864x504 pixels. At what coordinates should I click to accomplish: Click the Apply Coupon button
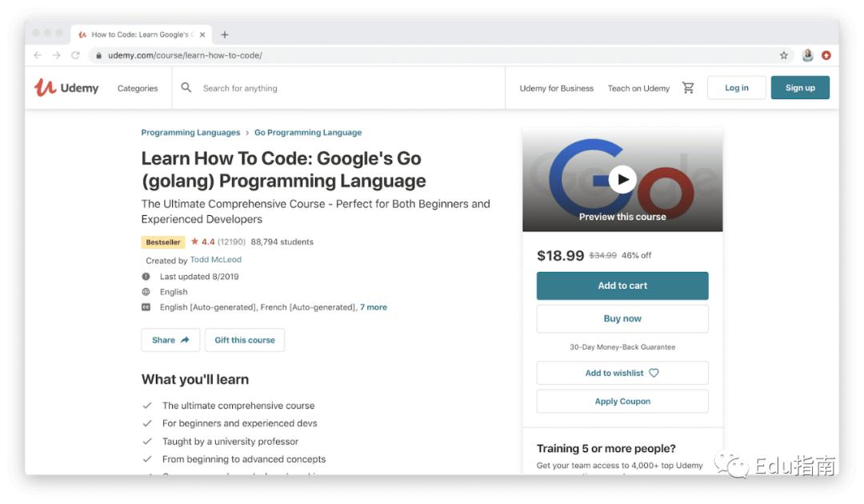622,402
